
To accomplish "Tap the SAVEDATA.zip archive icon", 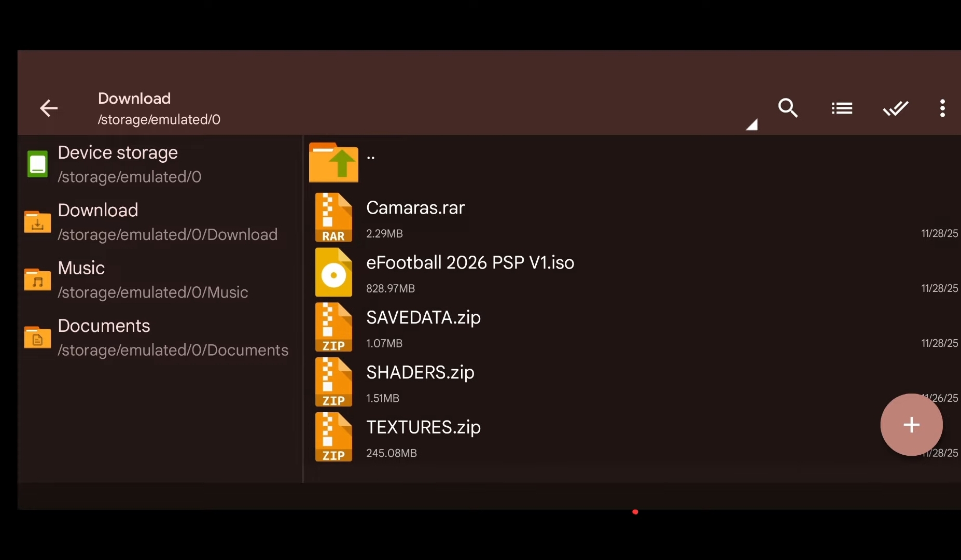I will click(x=333, y=327).
